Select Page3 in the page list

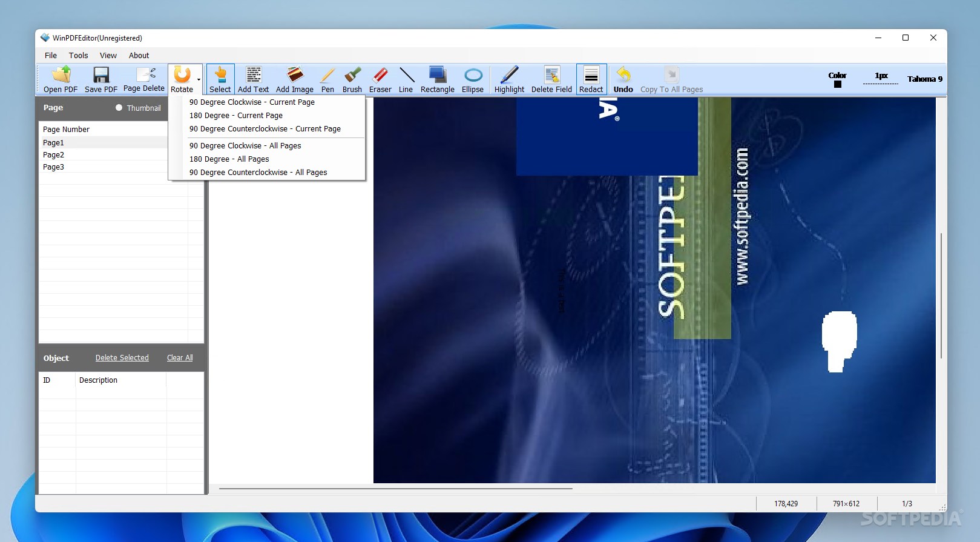[104, 167]
